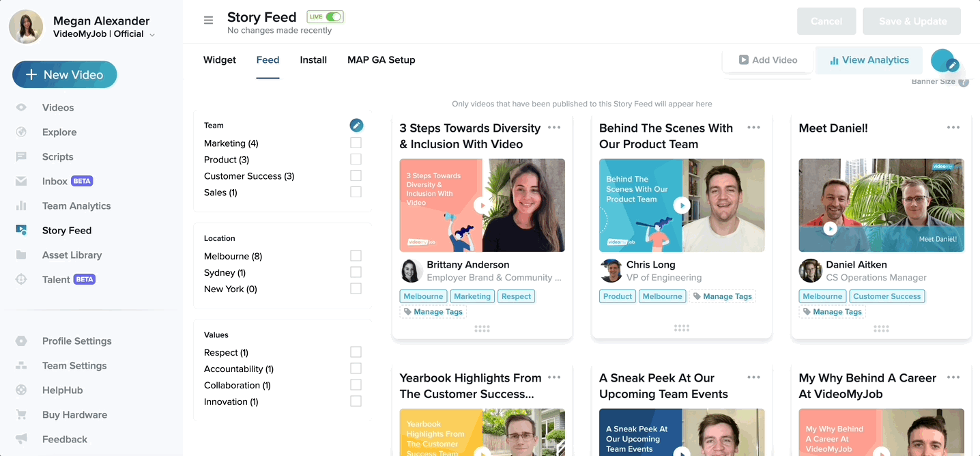This screenshot has height=456, width=980.
Task: Open options menu for 3 Steps Towards Diversity
Action: click(x=554, y=128)
